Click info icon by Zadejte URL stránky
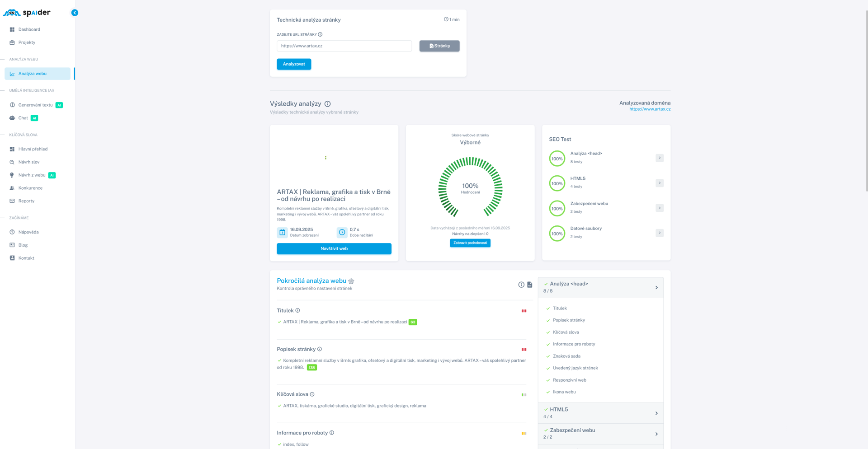Image resolution: width=868 pixels, height=449 pixels. (x=320, y=34)
